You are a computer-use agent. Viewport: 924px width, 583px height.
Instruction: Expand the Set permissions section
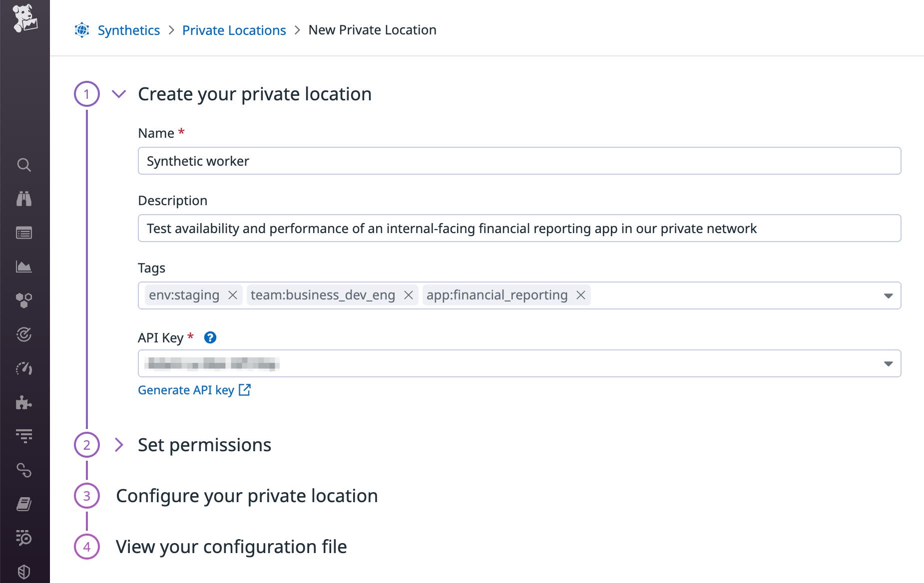coord(120,445)
